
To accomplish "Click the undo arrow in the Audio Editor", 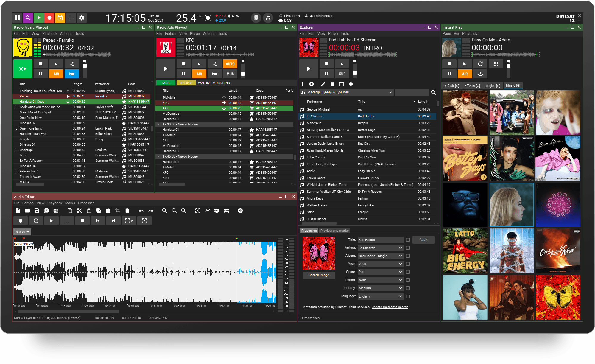I will [x=141, y=211].
